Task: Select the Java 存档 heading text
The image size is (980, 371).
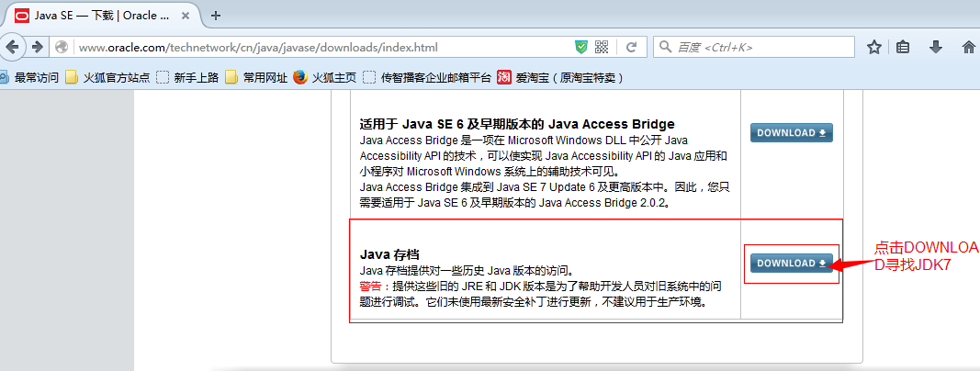Action: pyautogui.click(x=389, y=254)
